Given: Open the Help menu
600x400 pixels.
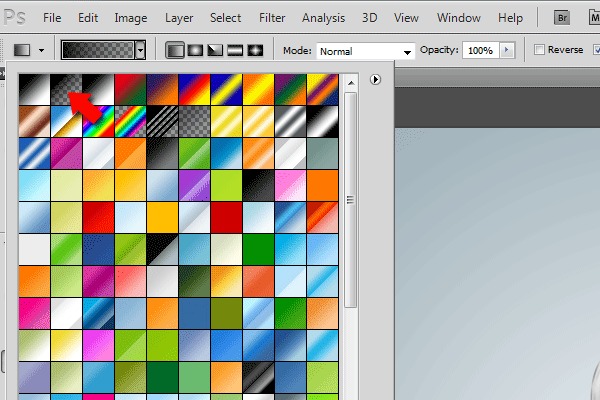Looking at the screenshot, I should pos(510,18).
